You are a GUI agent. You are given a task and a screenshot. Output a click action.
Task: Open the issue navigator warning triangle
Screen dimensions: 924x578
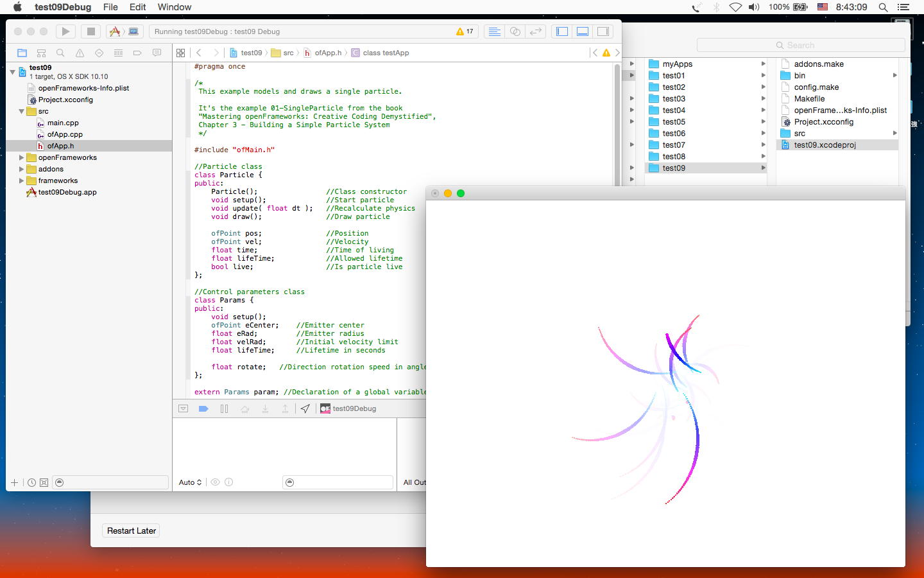[x=80, y=53]
